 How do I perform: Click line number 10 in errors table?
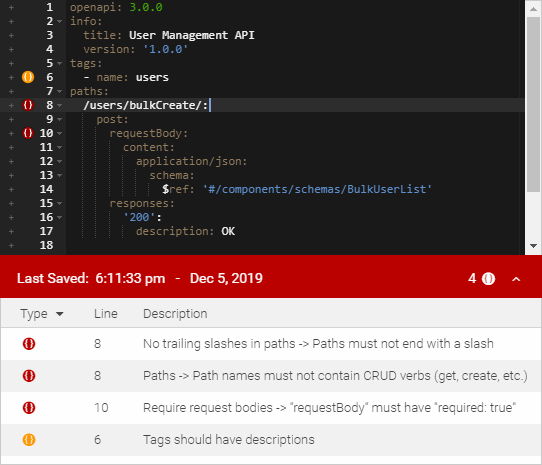point(101,408)
